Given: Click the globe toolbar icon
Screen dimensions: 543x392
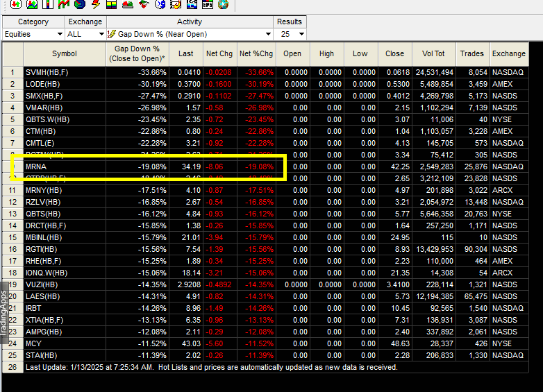Looking at the screenshot, I should coord(224,4).
